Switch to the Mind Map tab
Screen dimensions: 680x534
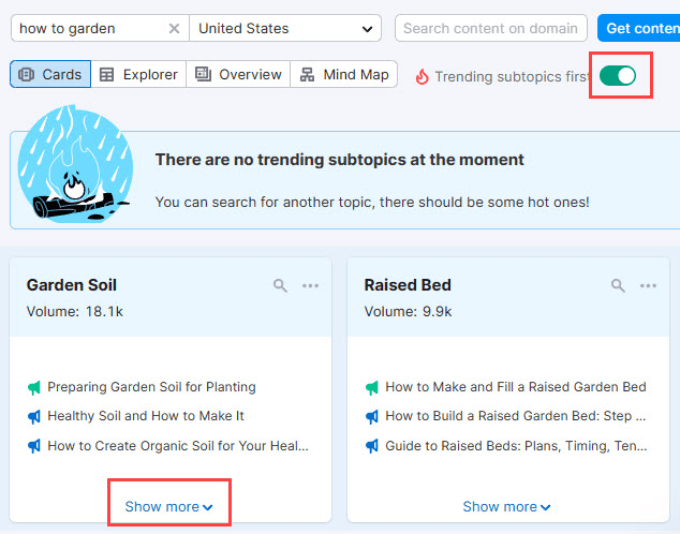[344, 75]
